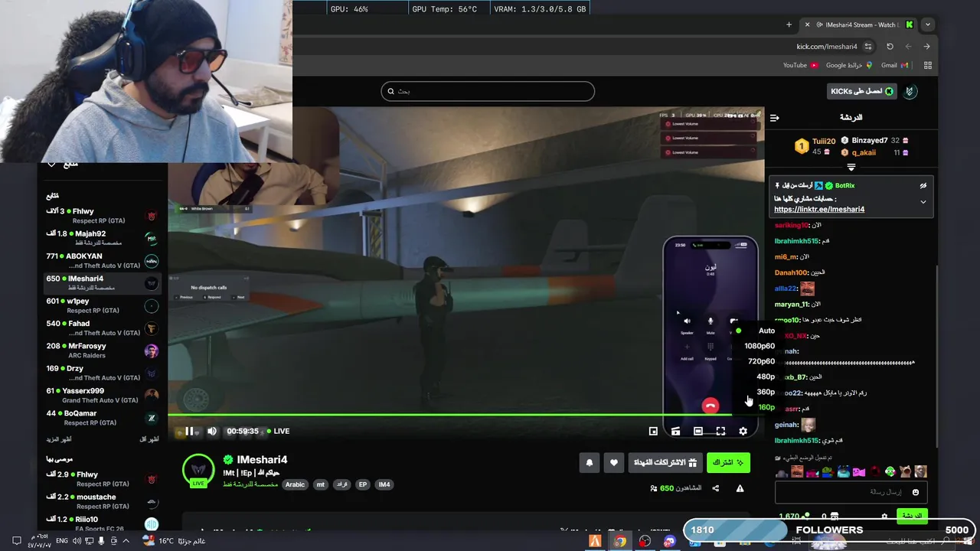Click the green subscribe button
This screenshot has height=551, width=980.
coord(728,462)
